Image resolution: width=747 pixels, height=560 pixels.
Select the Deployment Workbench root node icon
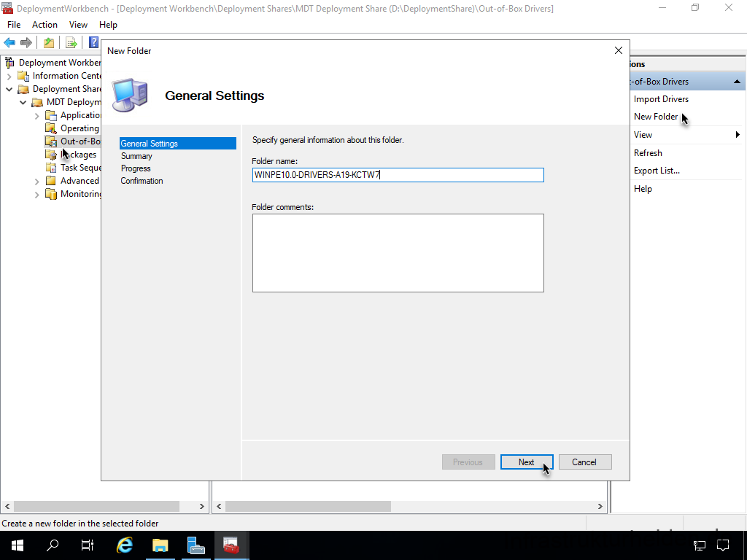9,63
